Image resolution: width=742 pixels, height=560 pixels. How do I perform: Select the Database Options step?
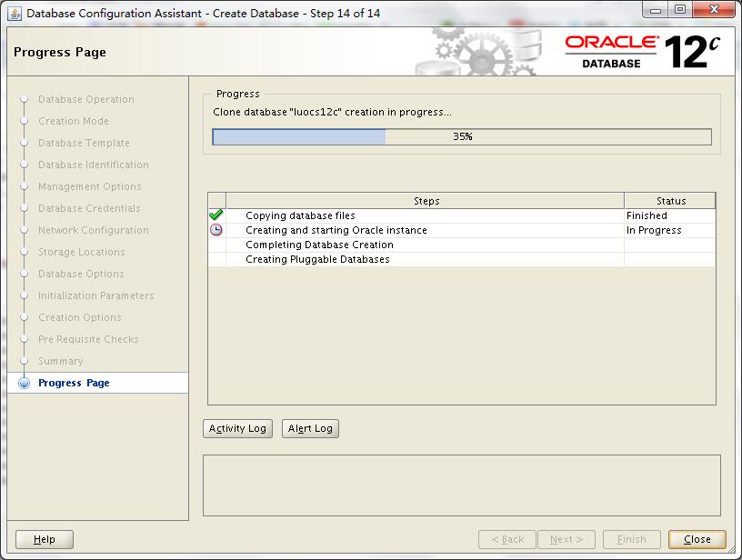(81, 274)
